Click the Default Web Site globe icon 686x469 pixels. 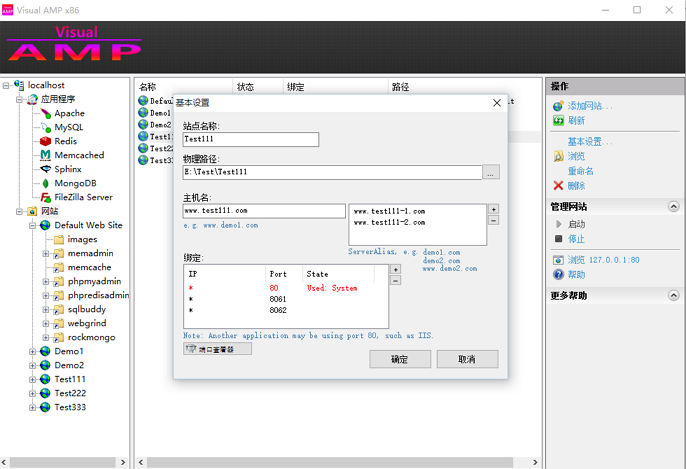click(x=46, y=225)
